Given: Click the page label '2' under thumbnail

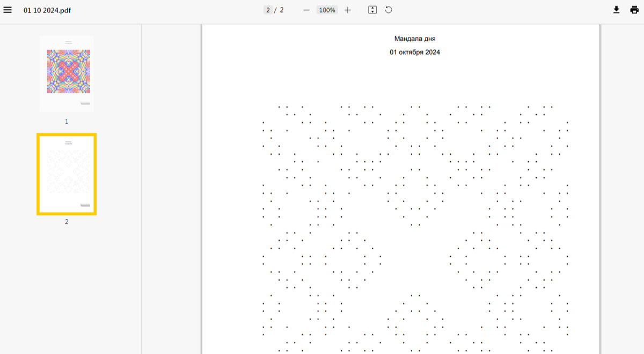Looking at the screenshot, I should (67, 221).
